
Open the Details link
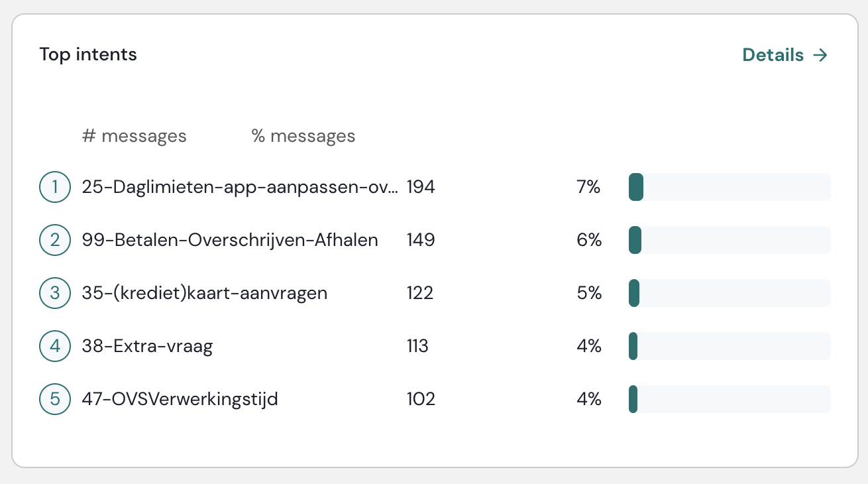pyautogui.click(x=773, y=55)
